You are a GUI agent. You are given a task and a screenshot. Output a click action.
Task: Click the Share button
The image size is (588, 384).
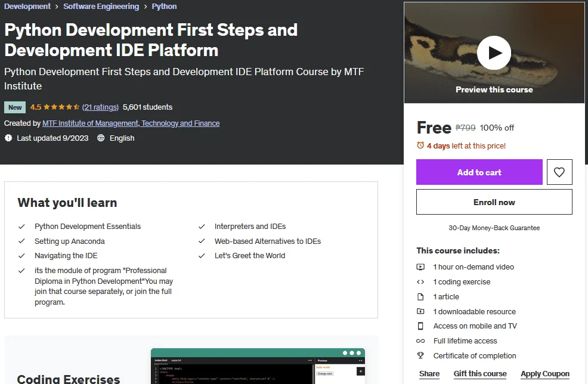click(x=429, y=373)
